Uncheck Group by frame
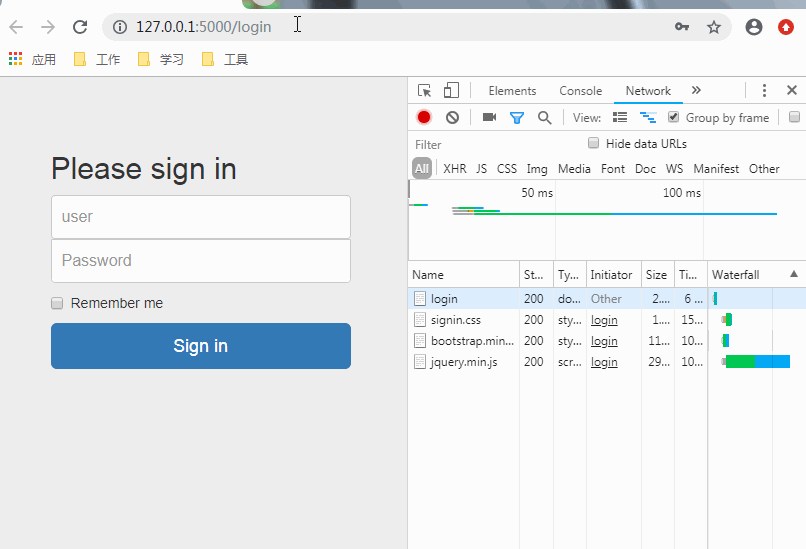806x549 pixels. click(673, 117)
